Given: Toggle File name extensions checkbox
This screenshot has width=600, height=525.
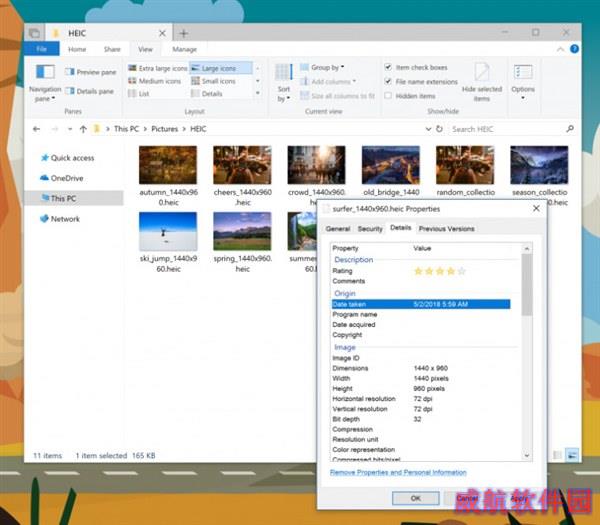Looking at the screenshot, I should tap(388, 82).
